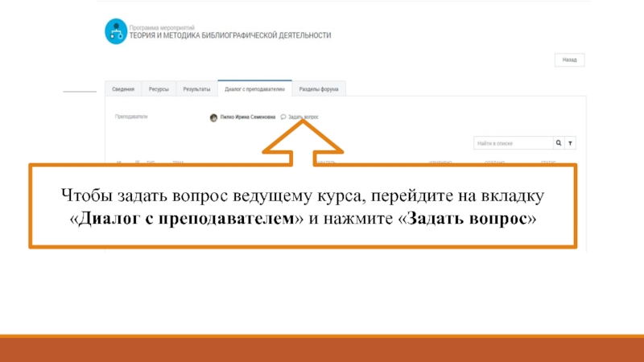The width and height of the screenshot is (644, 362).
Task: Open the list filter icon
Action: pos(570,143)
